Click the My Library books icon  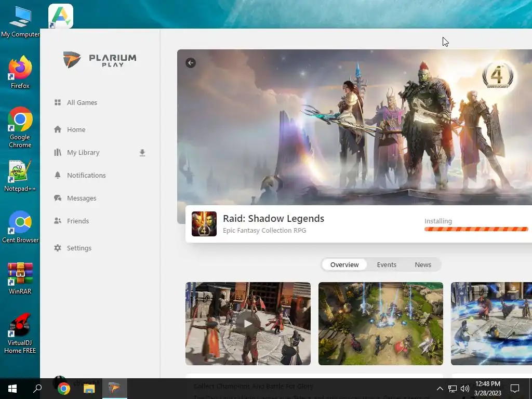tap(58, 152)
